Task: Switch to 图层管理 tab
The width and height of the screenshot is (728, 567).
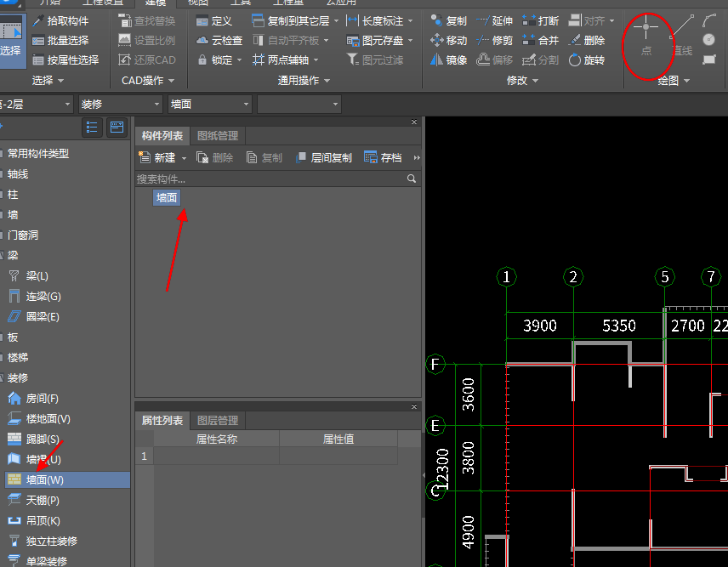Action: point(217,421)
